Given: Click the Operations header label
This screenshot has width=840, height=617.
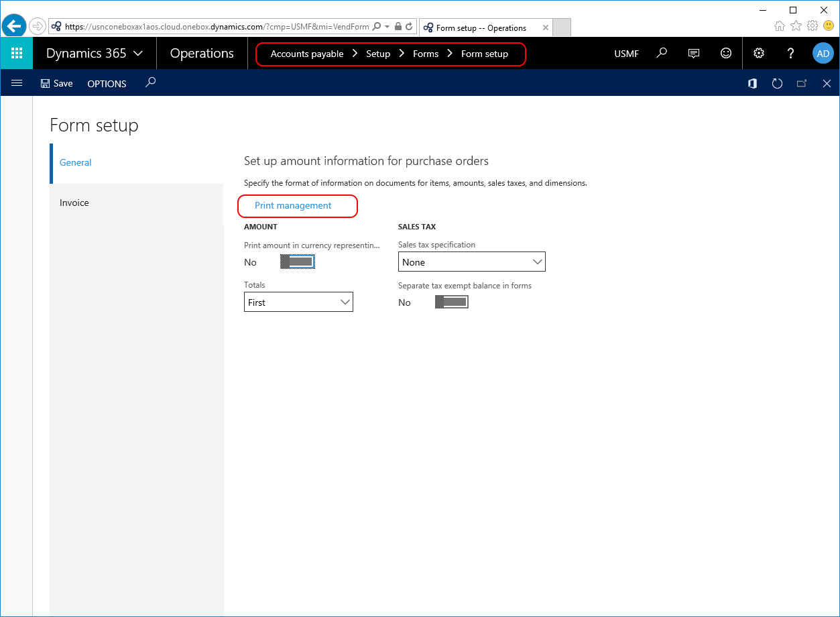Looking at the screenshot, I should pos(202,54).
